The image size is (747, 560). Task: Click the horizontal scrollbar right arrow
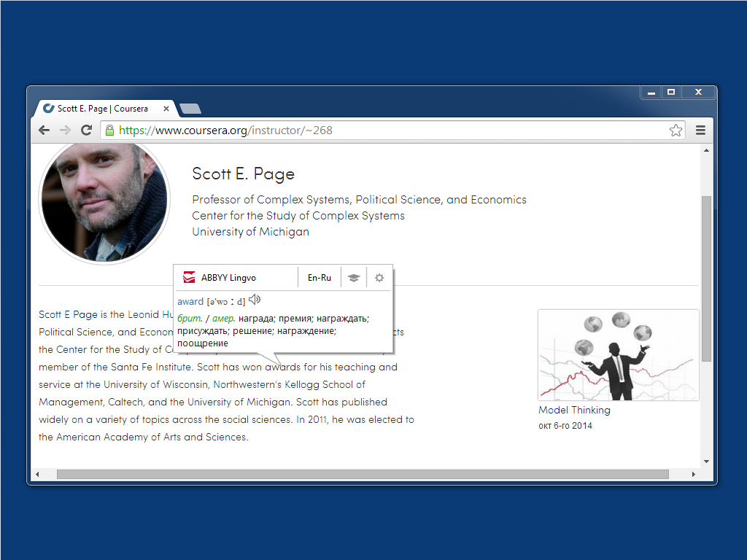point(694,475)
